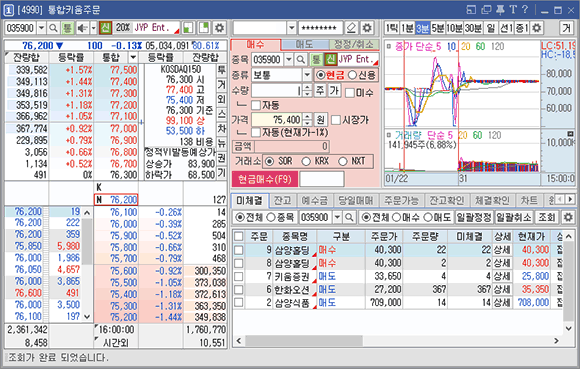Open the quote panel settings gear
This screenshot has width=580, height=369.
coord(220,28)
